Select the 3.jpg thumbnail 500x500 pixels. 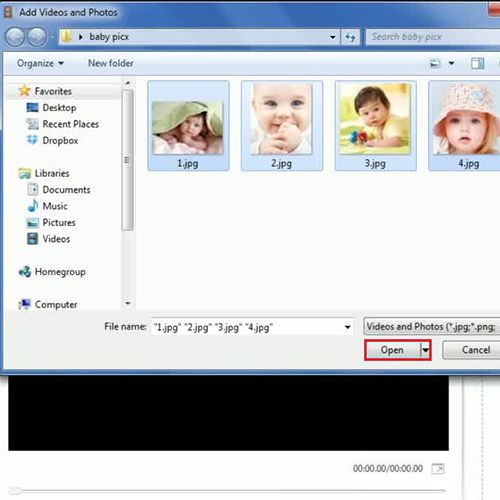[x=375, y=126]
